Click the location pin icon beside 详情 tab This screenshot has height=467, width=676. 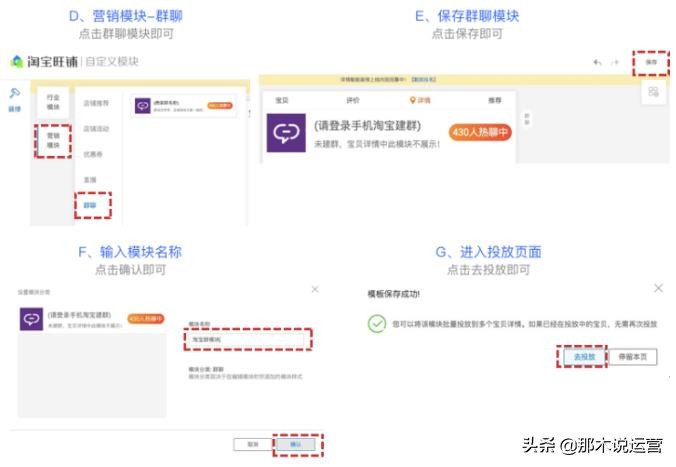coord(413,100)
